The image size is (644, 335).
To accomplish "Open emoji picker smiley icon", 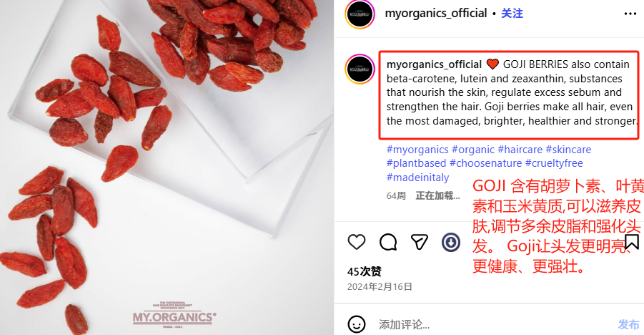I will (357, 324).
